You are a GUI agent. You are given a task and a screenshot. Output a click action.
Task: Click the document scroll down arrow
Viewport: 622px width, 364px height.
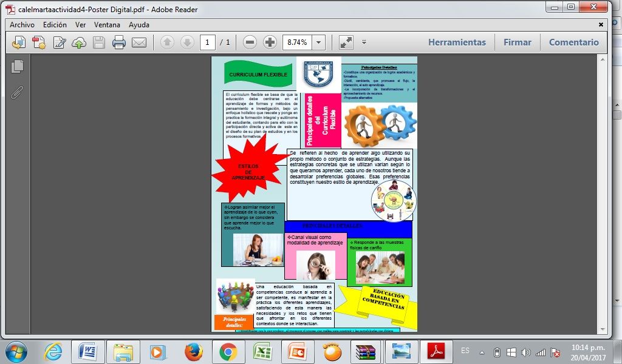(603, 329)
